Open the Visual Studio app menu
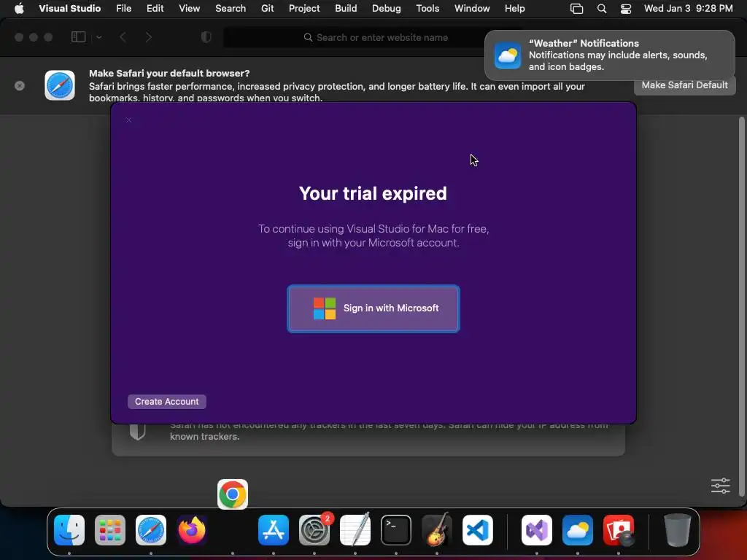This screenshot has width=747, height=560. tap(69, 9)
